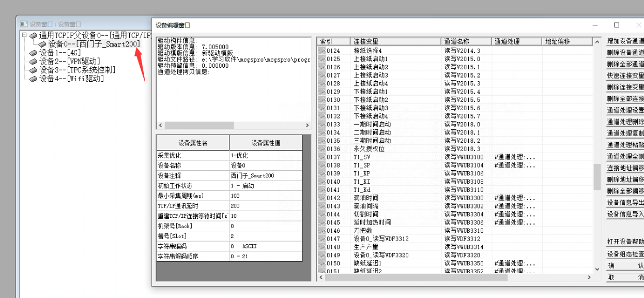The width and height of the screenshot is (644, 298).
Task: Click the 连接变量 column header
Action: coord(395,41)
